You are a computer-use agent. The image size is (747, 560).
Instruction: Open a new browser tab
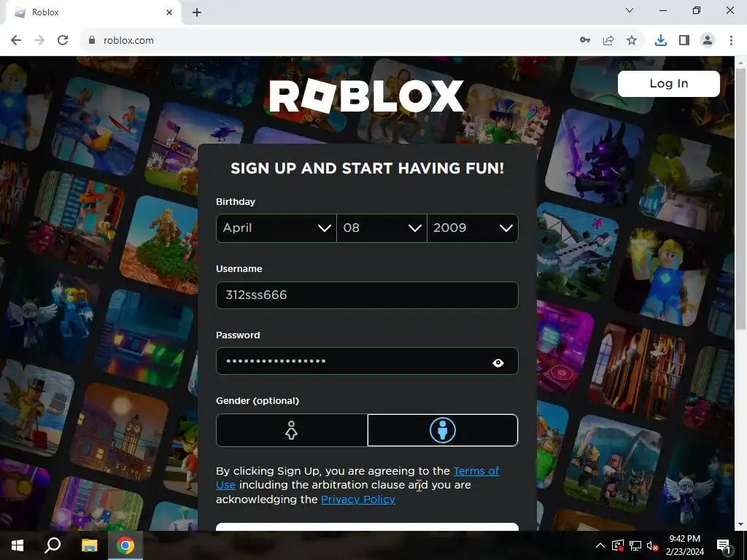coord(197,12)
